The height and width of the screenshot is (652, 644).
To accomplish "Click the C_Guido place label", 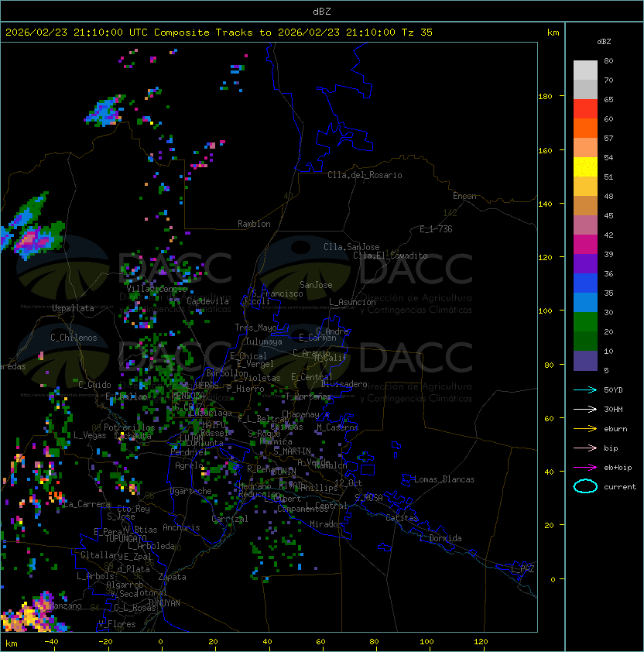I will (94, 385).
